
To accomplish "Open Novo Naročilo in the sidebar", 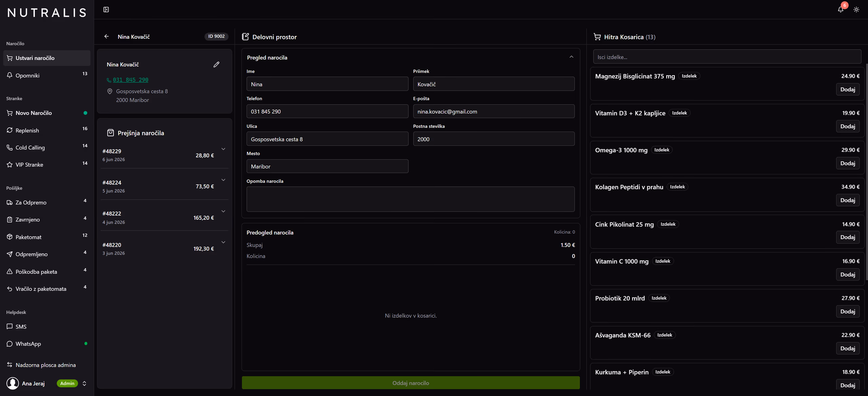I will click(x=47, y=113).
